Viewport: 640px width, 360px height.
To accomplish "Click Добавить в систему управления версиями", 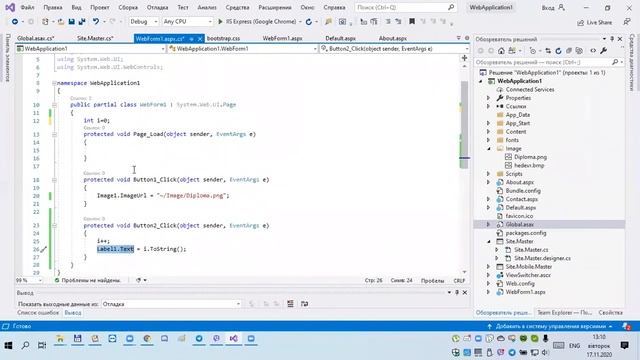I will (x=550, y=327).
